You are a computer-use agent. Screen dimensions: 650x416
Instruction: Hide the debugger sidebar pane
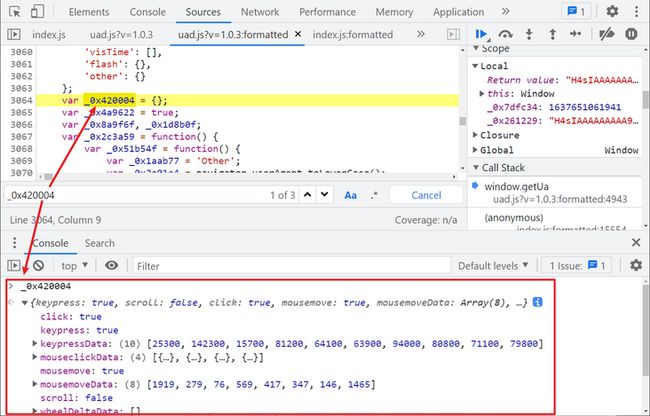453,34
